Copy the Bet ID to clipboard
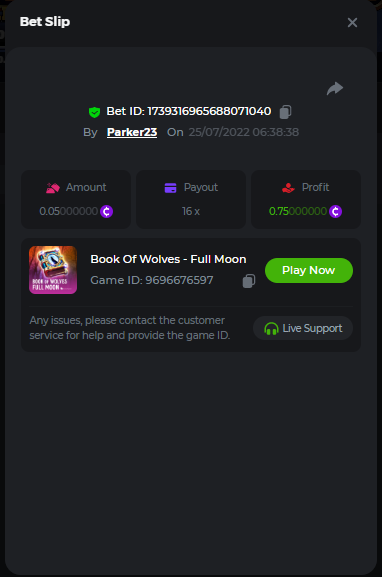The width and height of the screenshot is (382, 577). pyautogui.click(x=285, y=112)
